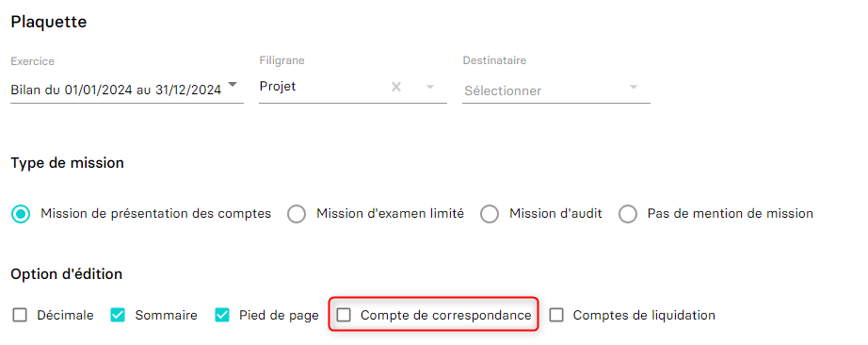Click the Bilan du 01/01/2024 au 31/12/2024 value

tap(116, 90)
